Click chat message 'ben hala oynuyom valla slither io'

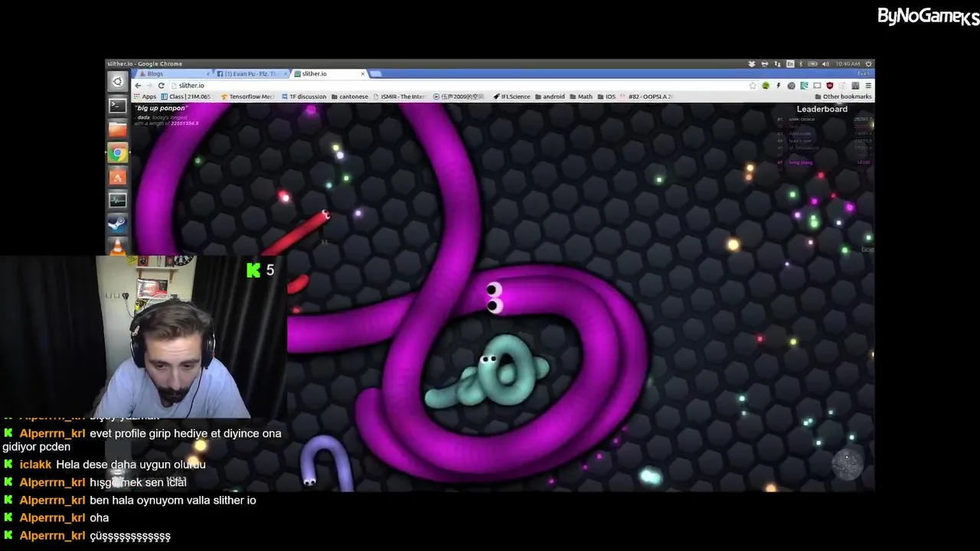click(173, 500)
